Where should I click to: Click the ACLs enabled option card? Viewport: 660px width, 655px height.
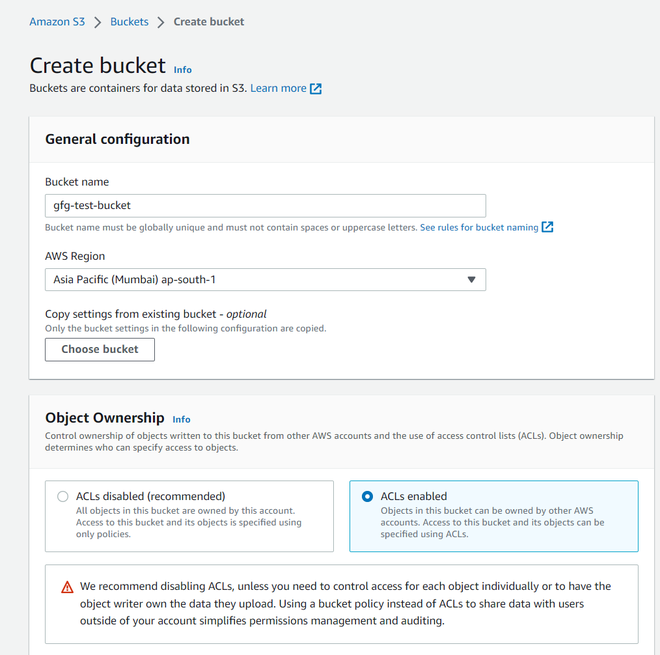493,516
